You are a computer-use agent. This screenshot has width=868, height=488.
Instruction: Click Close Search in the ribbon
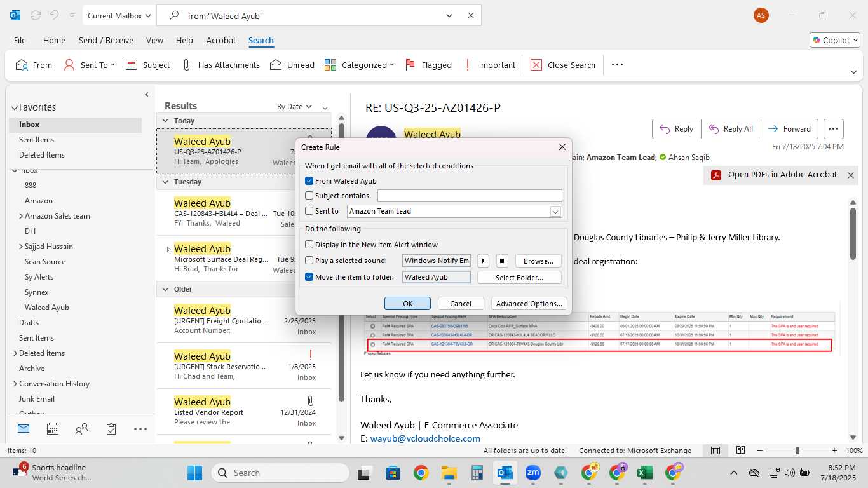click(563, 65)
